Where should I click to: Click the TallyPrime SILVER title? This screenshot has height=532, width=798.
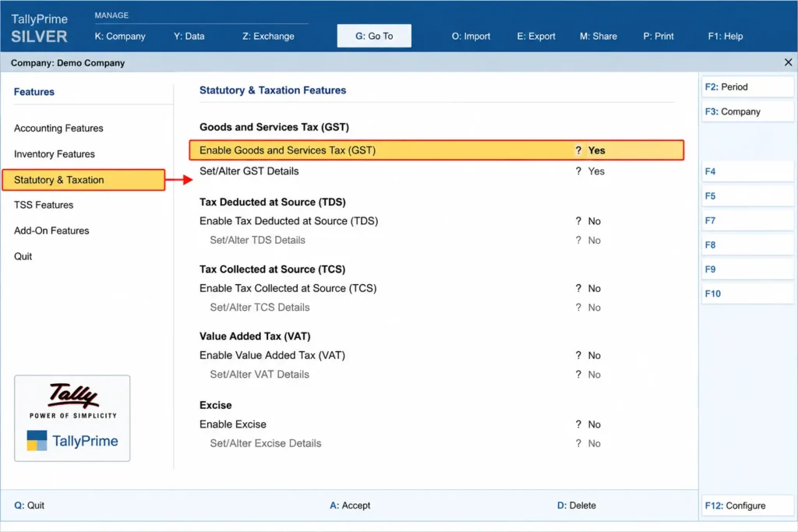click(39, 28)
